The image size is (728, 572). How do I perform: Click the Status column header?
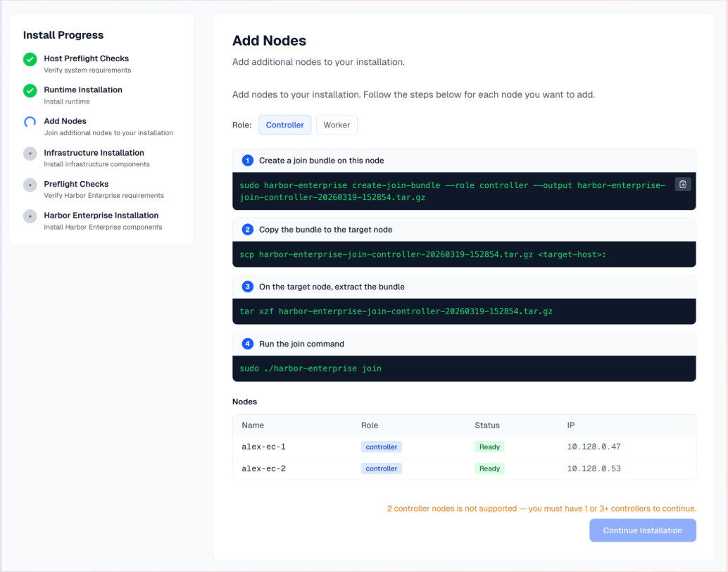(487, 425)
